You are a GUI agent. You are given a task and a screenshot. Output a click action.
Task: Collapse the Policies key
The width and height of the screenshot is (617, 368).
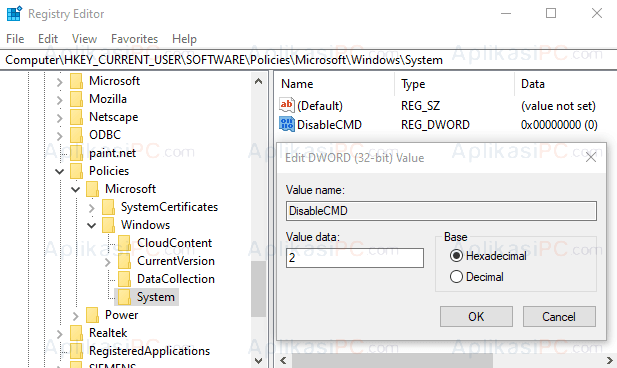59,172
